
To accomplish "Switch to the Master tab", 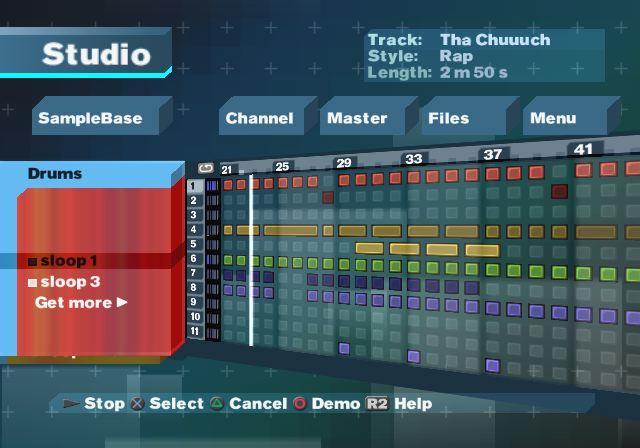I will [357, 118].
